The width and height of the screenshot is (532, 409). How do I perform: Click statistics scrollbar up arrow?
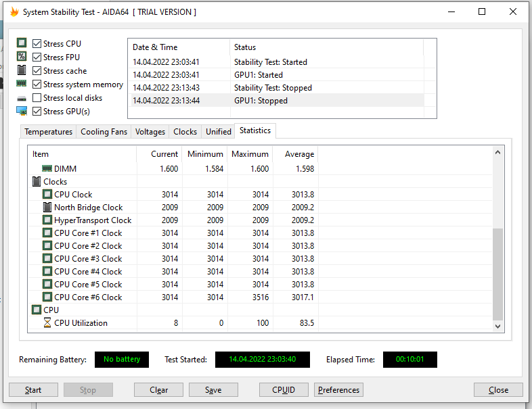[x=497, y=152]
